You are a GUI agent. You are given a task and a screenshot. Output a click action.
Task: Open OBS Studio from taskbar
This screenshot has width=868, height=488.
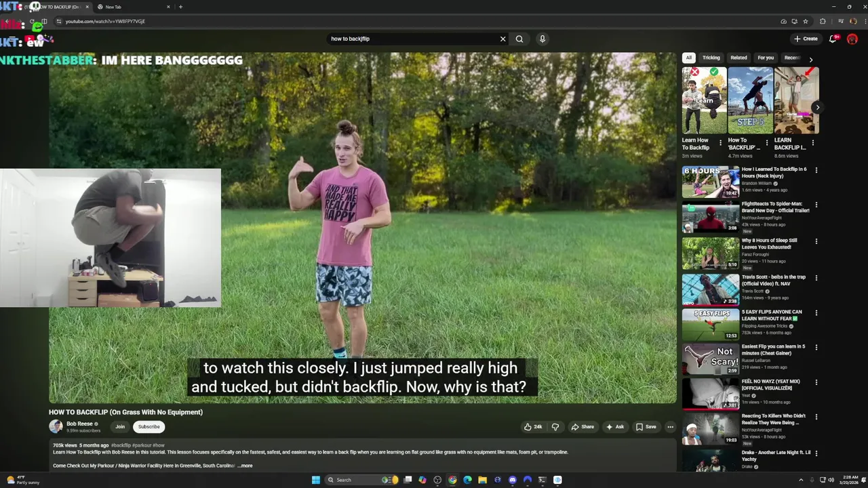click(437, 480)
